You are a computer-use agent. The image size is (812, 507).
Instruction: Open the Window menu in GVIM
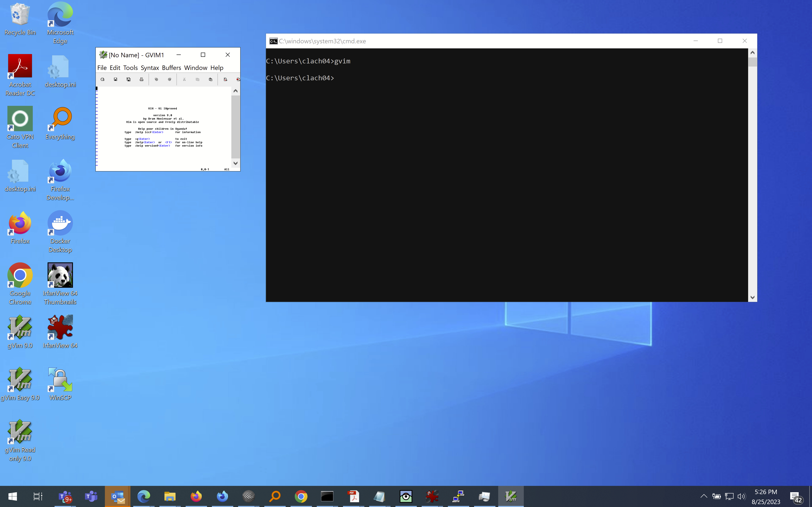[196, 68]
